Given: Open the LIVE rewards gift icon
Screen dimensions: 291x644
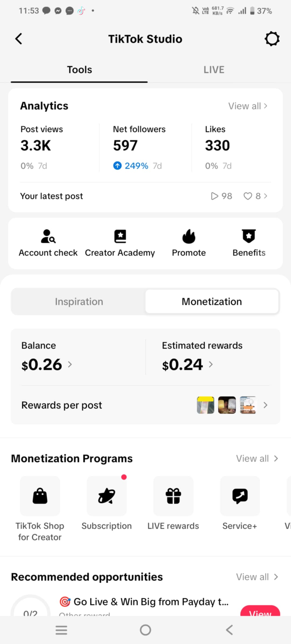Looking at the screenshot, I should [173, 496].
